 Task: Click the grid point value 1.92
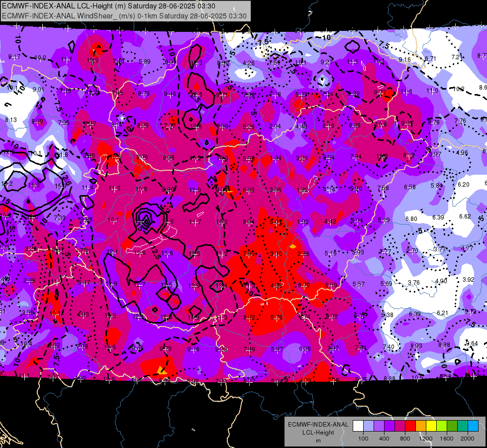(x=303, y=222)
